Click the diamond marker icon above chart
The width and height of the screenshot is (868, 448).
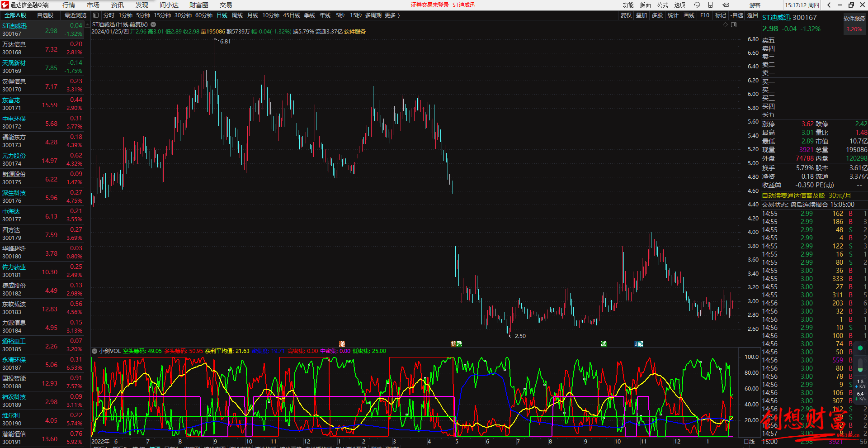point(726,24)
